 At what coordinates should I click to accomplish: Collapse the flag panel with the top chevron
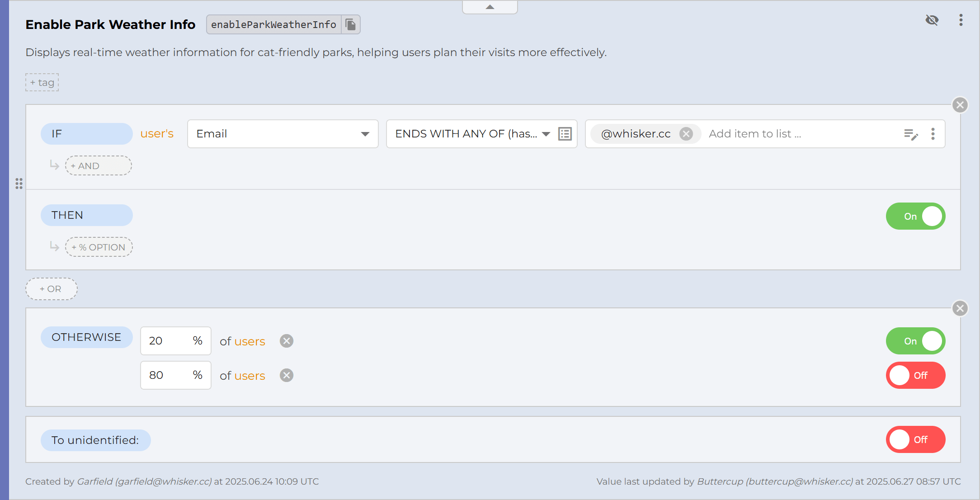pyautogui.click(x=490, y=6)
